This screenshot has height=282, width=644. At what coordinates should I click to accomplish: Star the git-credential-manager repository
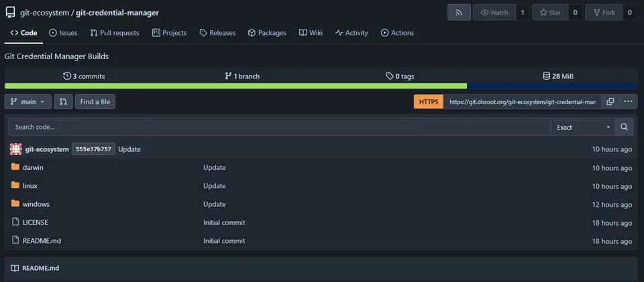click(550, 12)
